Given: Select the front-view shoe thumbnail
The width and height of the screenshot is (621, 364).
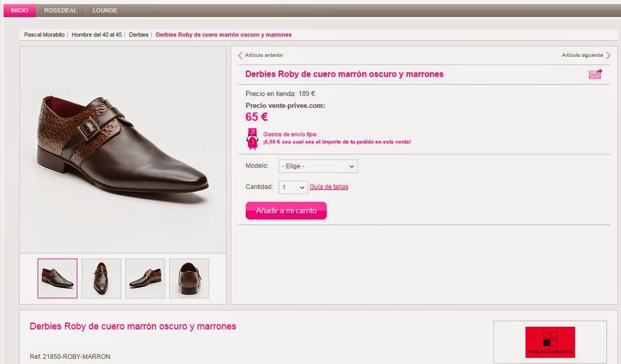Looking at the screenshot, I should coord(101,278).
